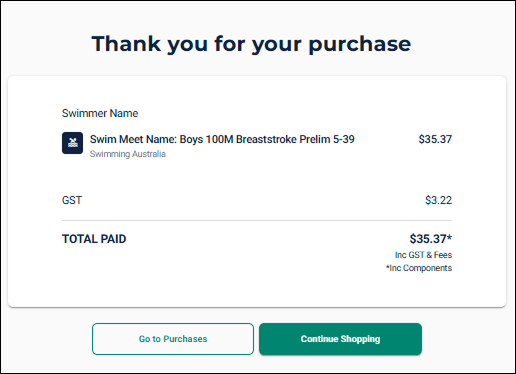Click the word Shopping in green button

pyautogui.click(x=360, y=339)
